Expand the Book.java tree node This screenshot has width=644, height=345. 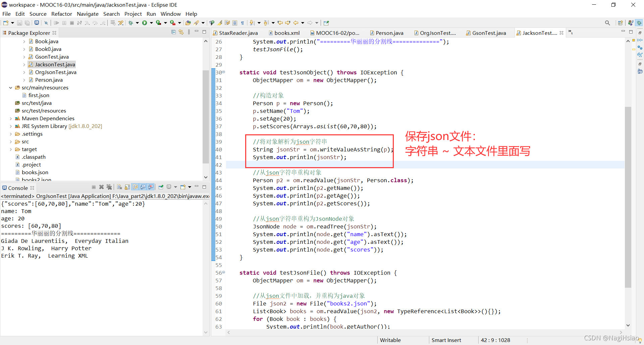point(24,42)
